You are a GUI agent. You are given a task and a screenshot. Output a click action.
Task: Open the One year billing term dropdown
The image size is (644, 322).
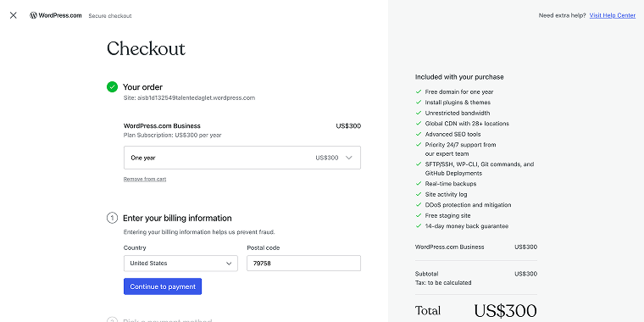coord(241,158)
